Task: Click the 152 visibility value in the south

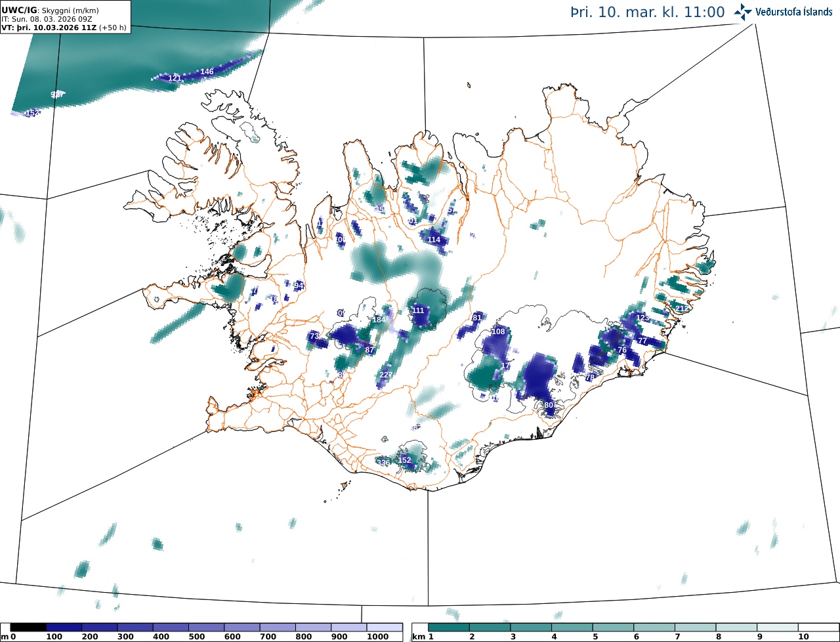Action: [x=405, y=460]
